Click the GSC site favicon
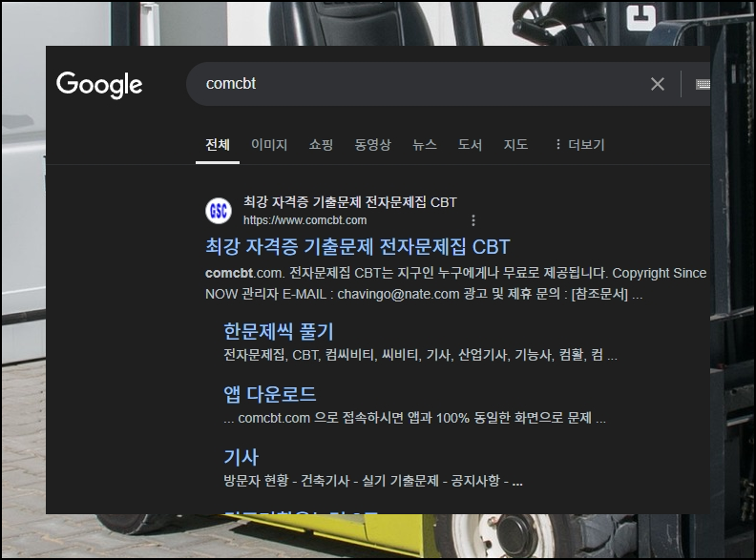The height and width of the screenshot is (560, 756). 219,211
